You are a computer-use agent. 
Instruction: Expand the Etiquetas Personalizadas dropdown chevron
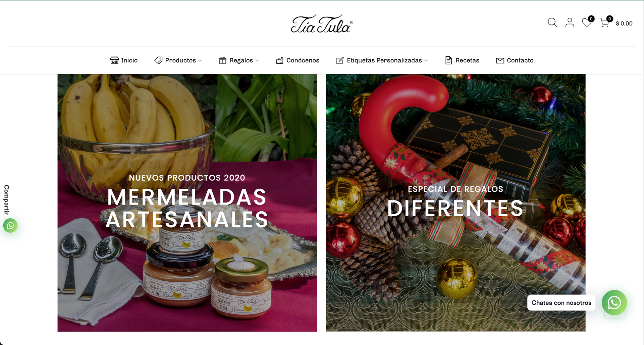click(426, 61)
